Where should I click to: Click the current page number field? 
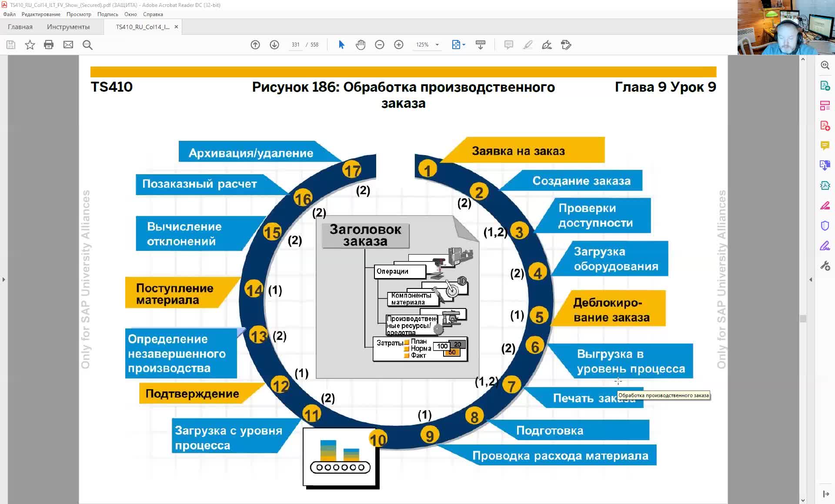coord(296,45)
